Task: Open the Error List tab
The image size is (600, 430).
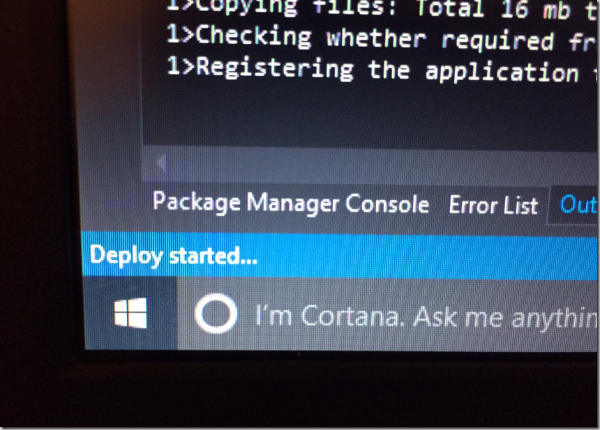Action: 493,205
